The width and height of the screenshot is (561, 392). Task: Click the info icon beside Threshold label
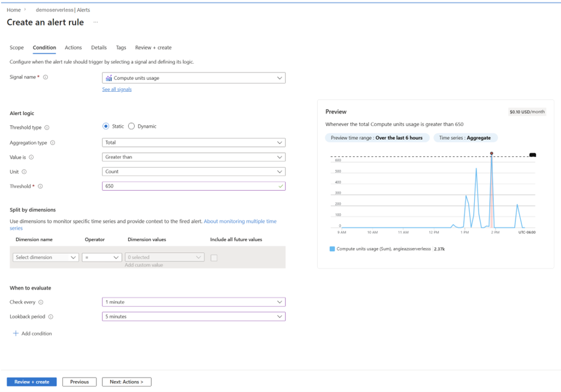pos(40,186)
